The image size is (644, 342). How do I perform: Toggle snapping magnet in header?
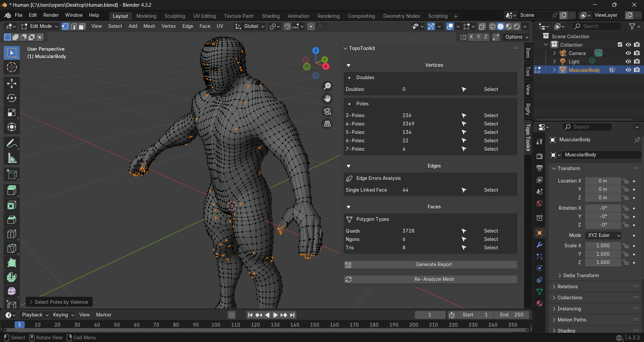tap(287, 27)
